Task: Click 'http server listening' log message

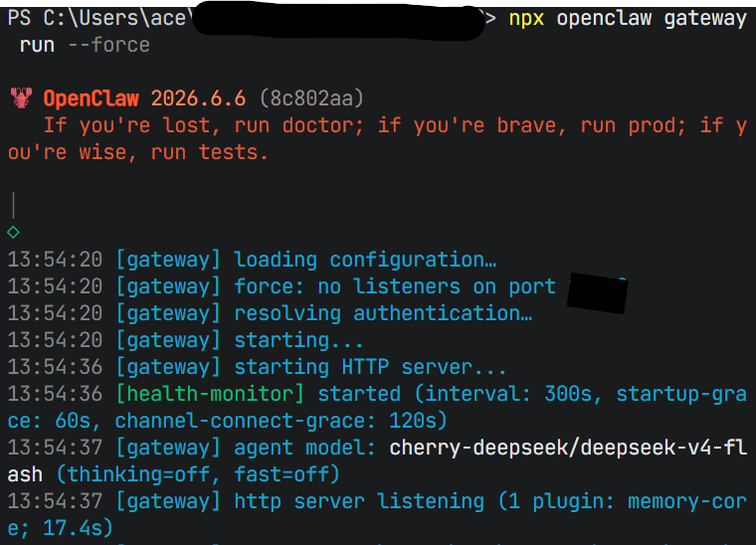Action: click(x=359, y=501)
